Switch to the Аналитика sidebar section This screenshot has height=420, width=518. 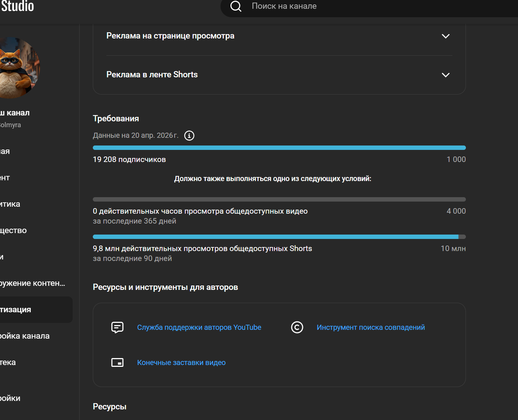click(x=10, y=204)
